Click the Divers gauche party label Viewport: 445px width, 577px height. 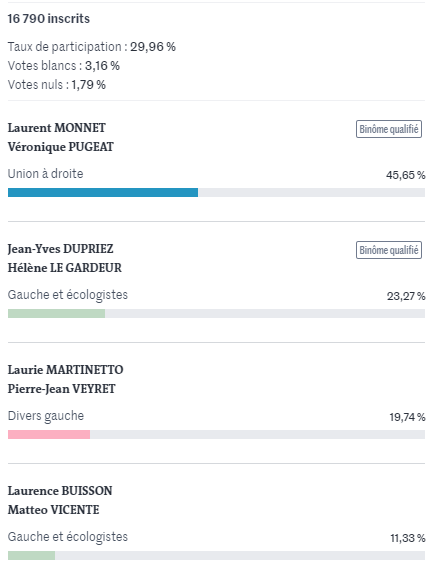coord(46,416)
